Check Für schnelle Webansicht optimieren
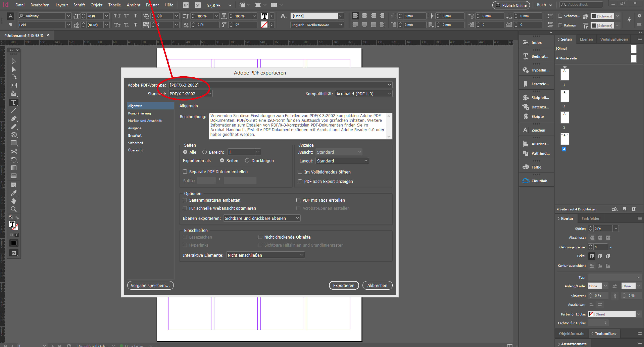Screen dimensions: 644x347 click(185, 208)
